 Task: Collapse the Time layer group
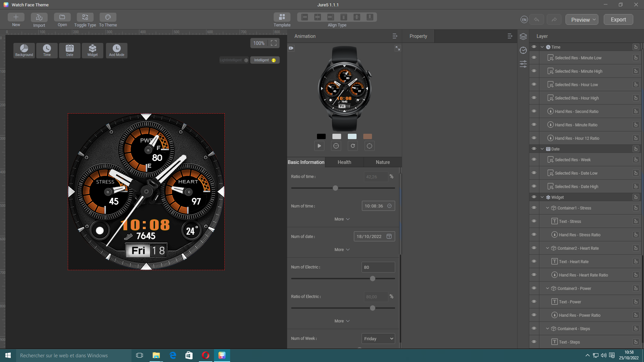tap(542, 47)
